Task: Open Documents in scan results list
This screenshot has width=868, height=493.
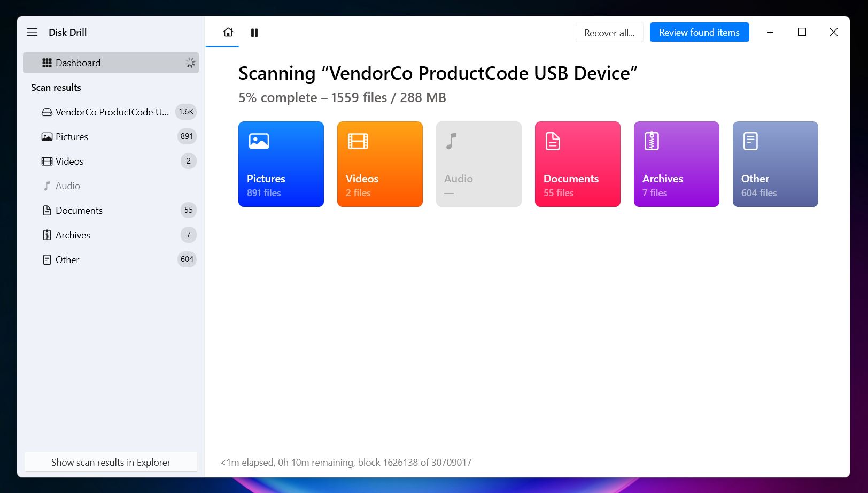Action: [111, 211]
